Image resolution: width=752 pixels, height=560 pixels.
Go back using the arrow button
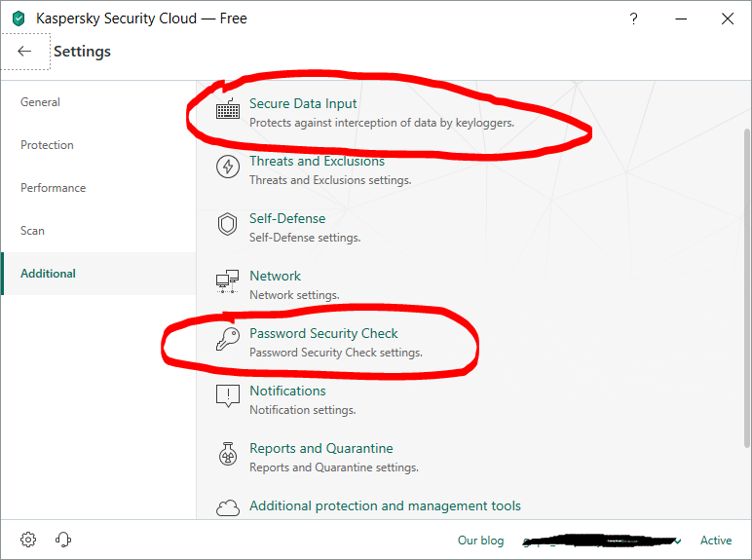24,52
